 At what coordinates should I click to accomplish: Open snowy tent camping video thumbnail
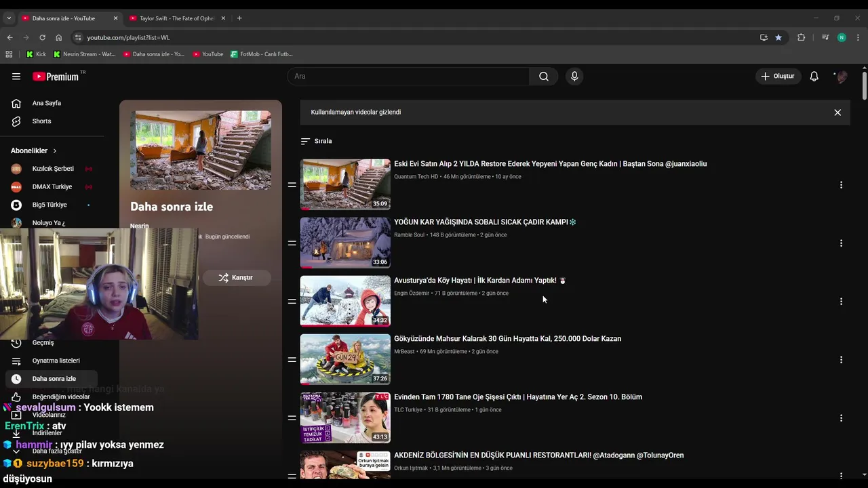(x=345, y=243)
